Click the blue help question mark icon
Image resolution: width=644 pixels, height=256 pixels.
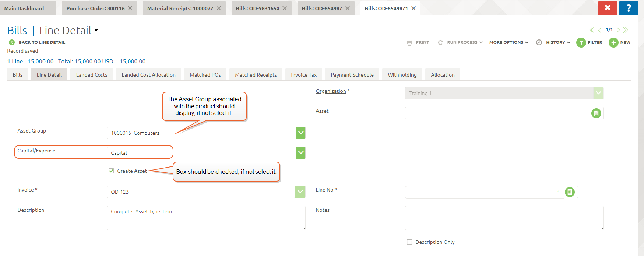click(x=629, y=8)
